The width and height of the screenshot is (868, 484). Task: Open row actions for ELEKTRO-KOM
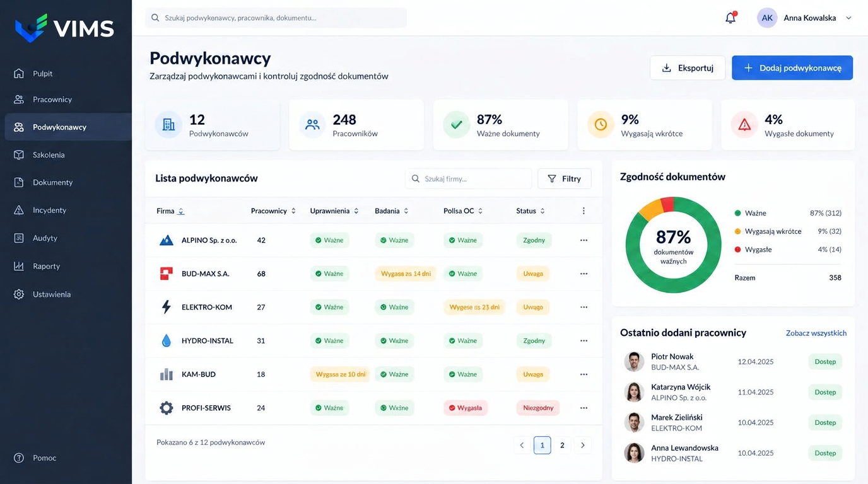click(584, 307)
